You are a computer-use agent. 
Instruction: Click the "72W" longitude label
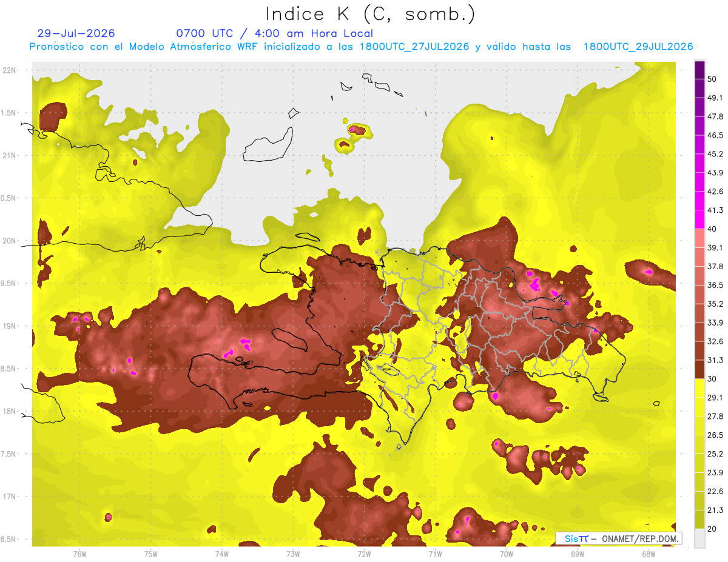point(364,554)
